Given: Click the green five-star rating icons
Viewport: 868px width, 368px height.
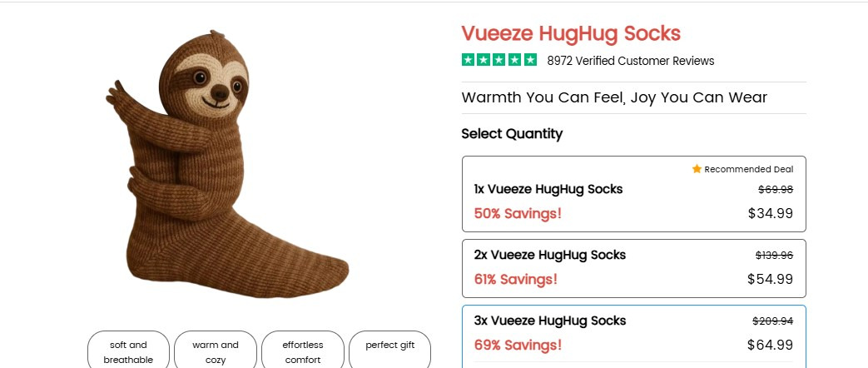Looking at the screenshot, I should [499, 60].
